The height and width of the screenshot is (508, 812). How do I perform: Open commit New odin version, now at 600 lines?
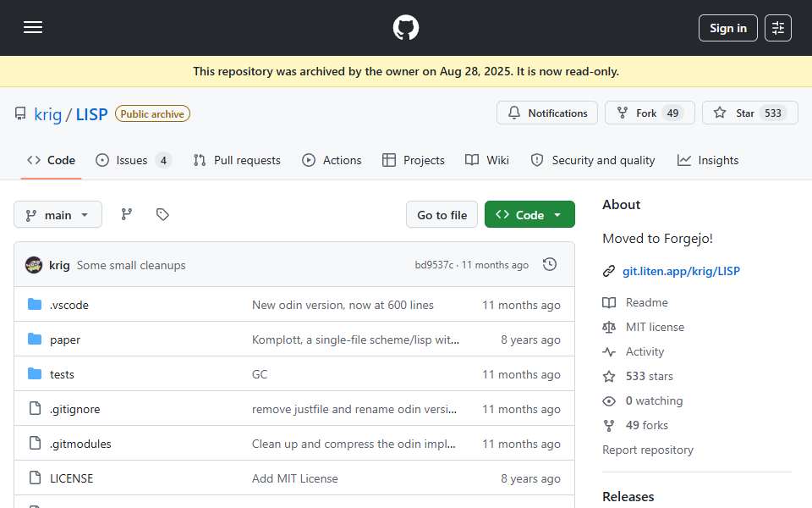coord(343,305)
